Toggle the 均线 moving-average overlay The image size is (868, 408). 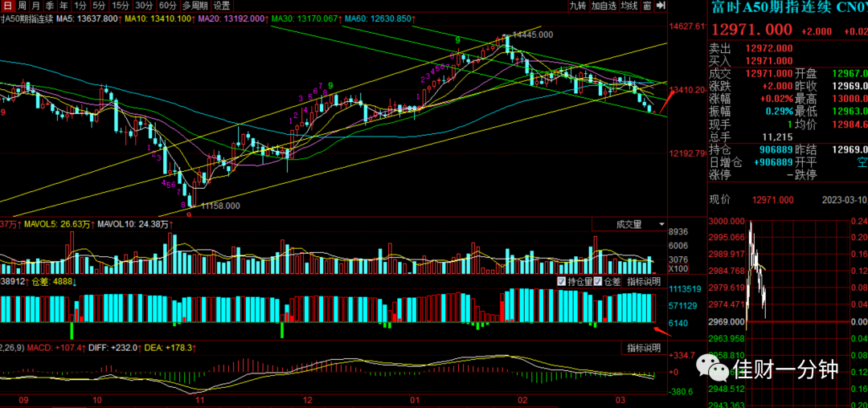[628, 6]
